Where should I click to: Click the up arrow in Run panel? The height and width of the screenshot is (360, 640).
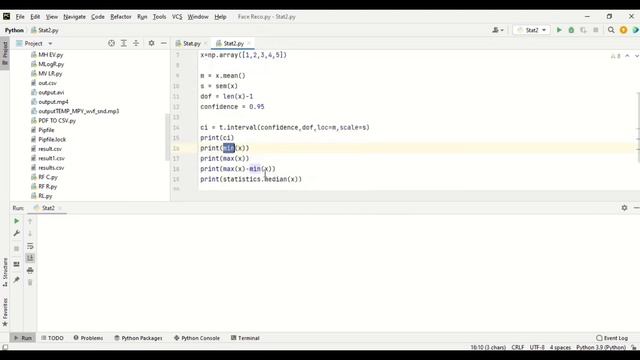pos(30,221)
